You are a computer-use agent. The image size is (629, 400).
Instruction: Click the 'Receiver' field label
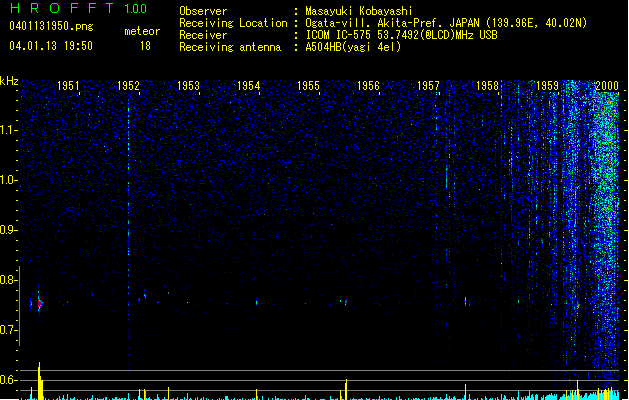click(203, 35)
